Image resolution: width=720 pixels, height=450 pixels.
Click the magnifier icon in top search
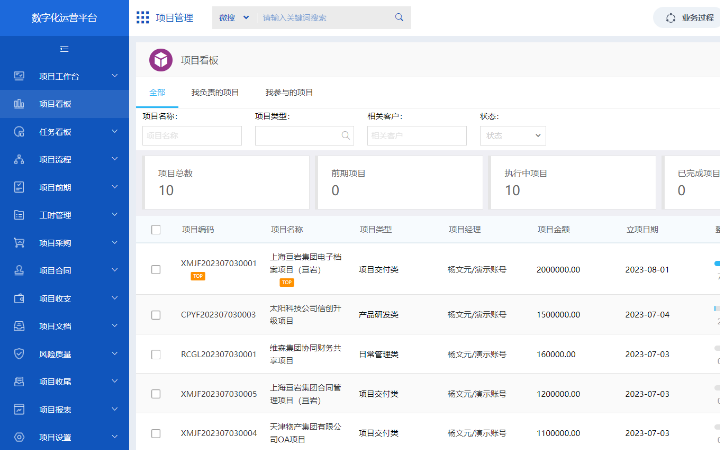point(399,17)
